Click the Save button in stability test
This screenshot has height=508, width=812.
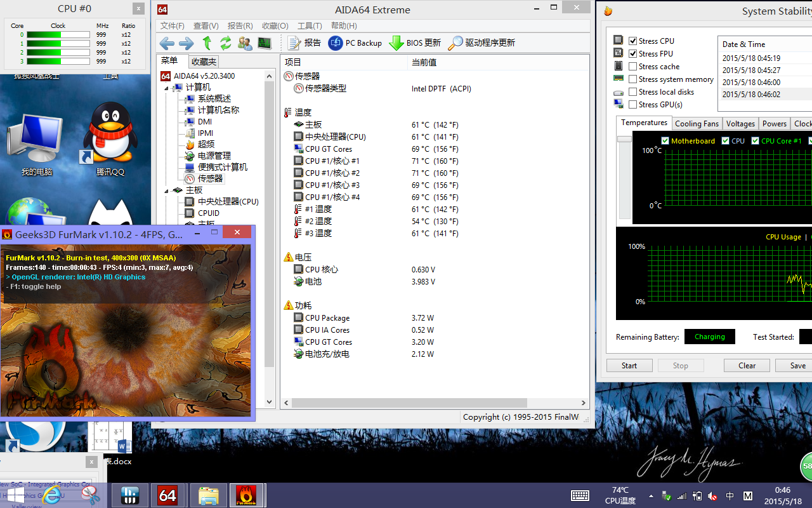click(x=797, y=366)
